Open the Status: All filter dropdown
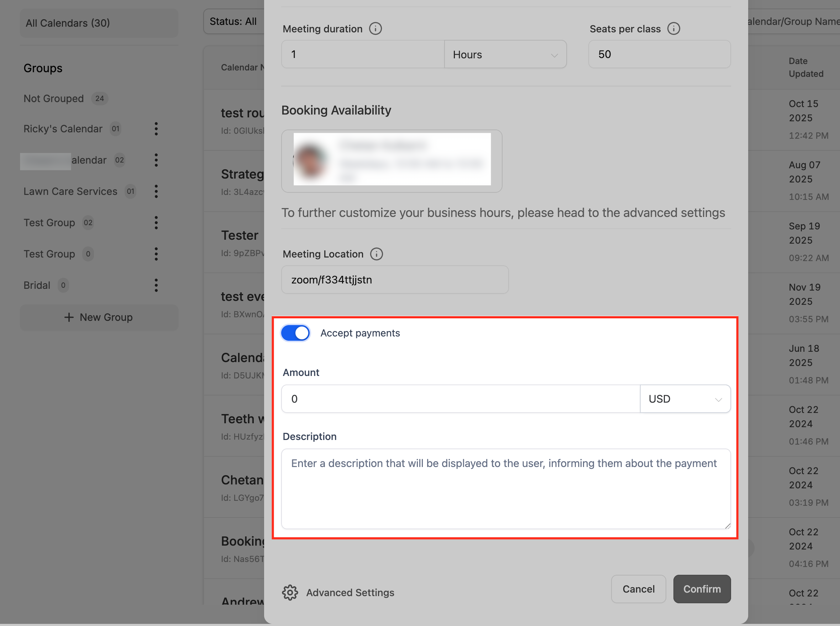The height and width of the screenshot is (626, 840). click(x=233, y=22)
